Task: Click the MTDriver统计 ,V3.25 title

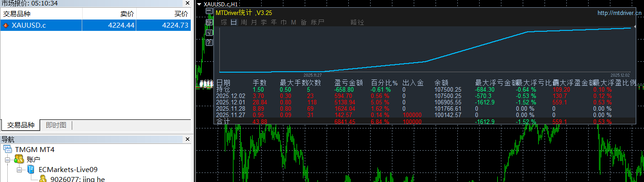Action: 243,13
